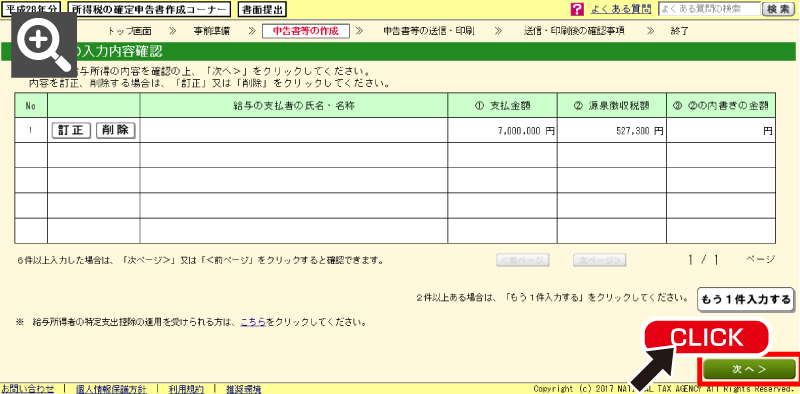The width and height of the screenshot is (800, 394).
Task: Open the こちら link for 特定支出控除
Action: click(x=253, y=323)
